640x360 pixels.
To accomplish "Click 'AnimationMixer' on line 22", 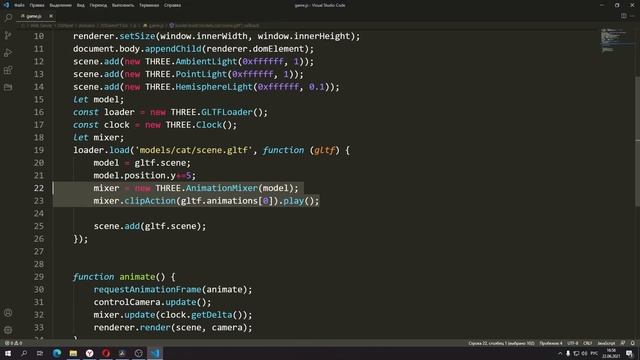I will point(222,188).
